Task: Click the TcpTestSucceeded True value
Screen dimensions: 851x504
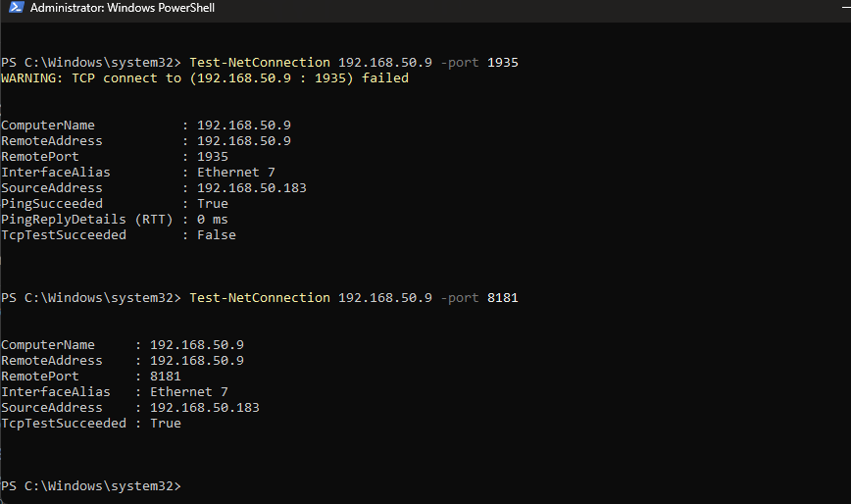Action: [166, 424]
